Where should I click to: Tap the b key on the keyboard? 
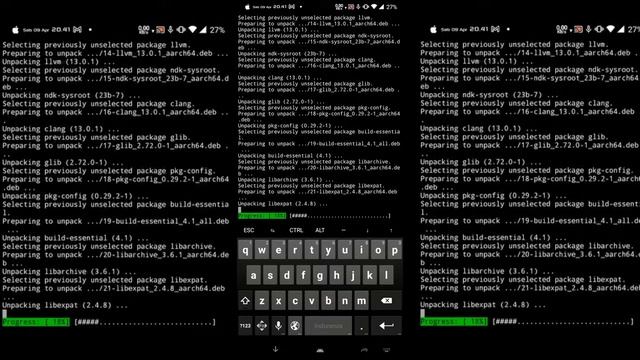pos(328,301)
